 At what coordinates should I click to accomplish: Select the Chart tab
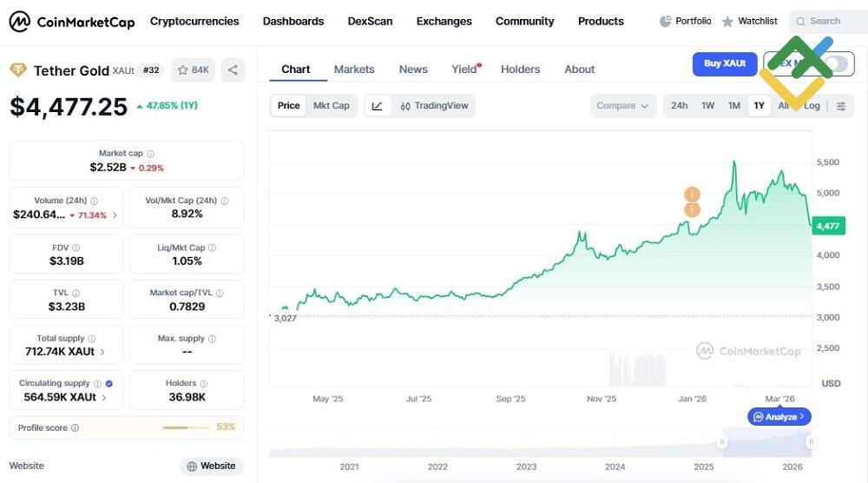click(296, 69)
